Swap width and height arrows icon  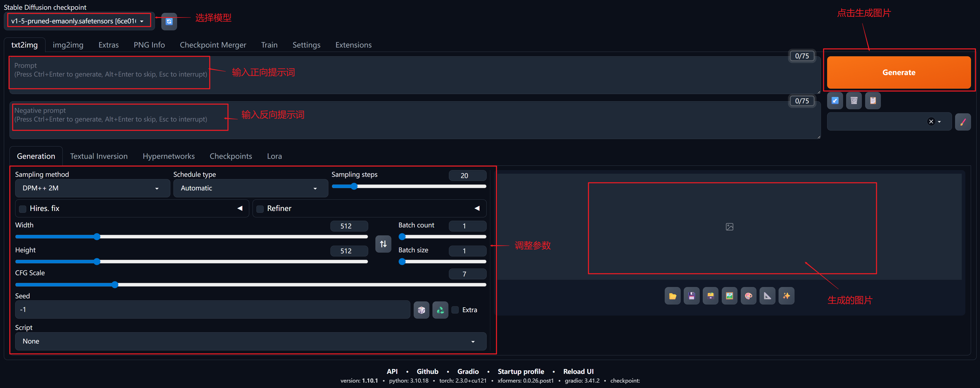click(x=383, y=244)
